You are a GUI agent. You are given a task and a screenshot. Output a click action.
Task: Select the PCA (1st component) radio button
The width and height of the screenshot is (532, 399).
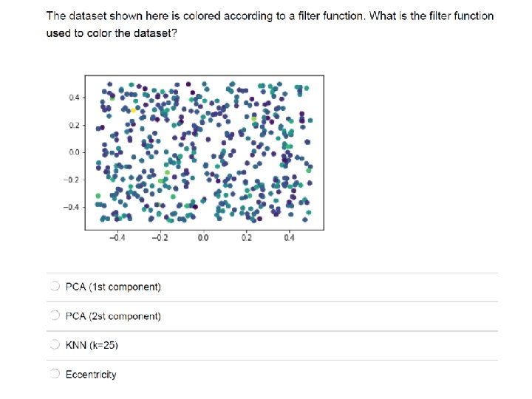click(55, 287)
